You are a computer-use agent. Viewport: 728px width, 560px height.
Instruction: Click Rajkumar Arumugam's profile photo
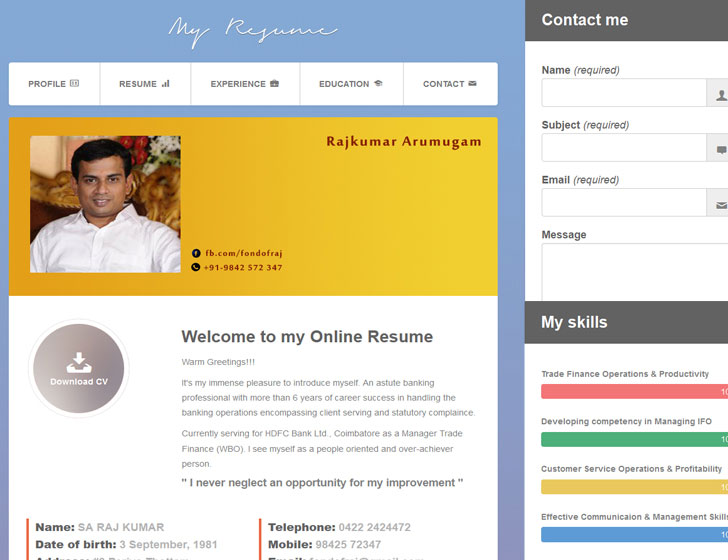(105, 205)
